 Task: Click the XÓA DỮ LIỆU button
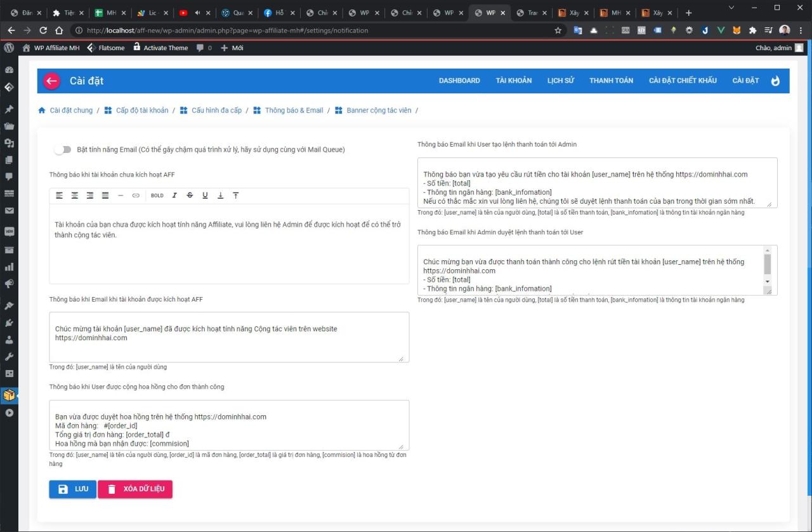[135, 489]
